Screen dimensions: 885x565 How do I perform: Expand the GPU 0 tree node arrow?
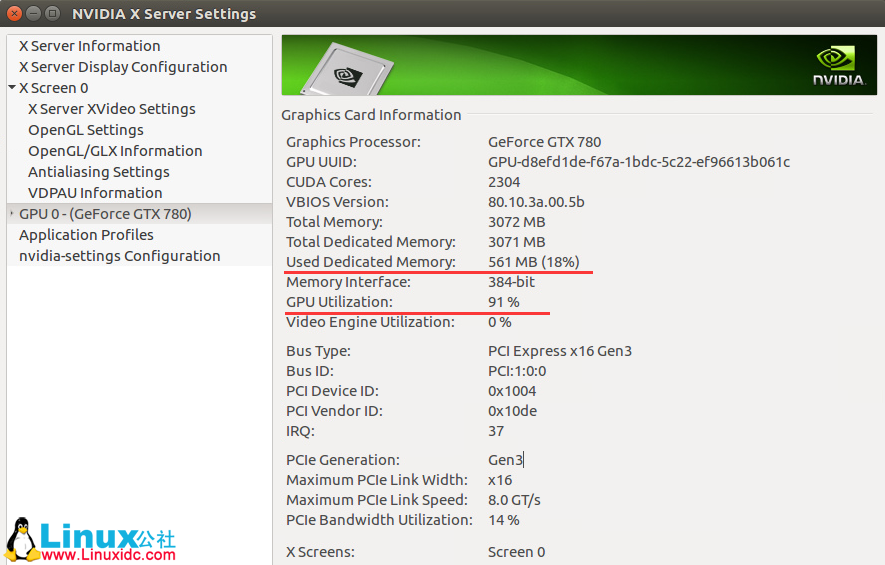click(x=12, y=214)
